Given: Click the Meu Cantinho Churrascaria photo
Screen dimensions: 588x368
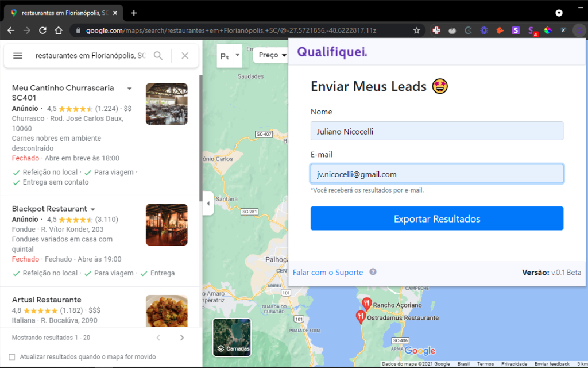Looking at the screenshot, I should click(x=167, y=104).
